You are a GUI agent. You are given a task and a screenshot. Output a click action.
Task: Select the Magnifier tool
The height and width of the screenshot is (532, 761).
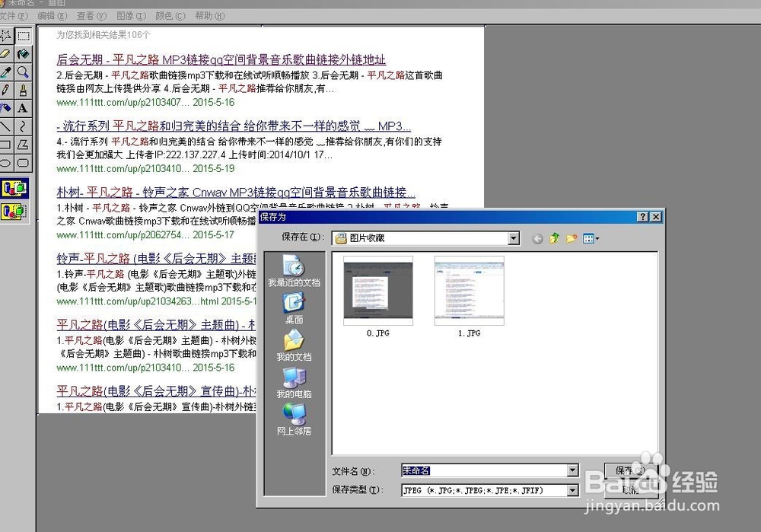pyautogui.click(x=24, y=71)
